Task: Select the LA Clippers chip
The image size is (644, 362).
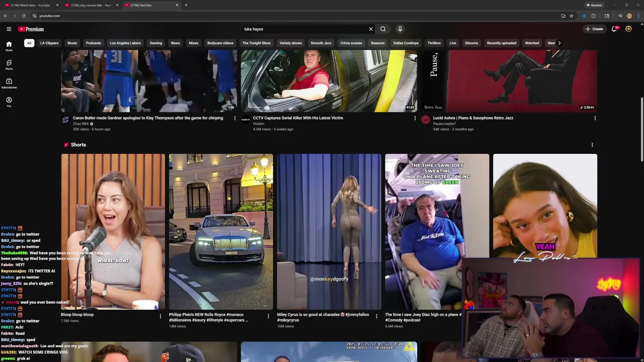Action: point(49,43)
